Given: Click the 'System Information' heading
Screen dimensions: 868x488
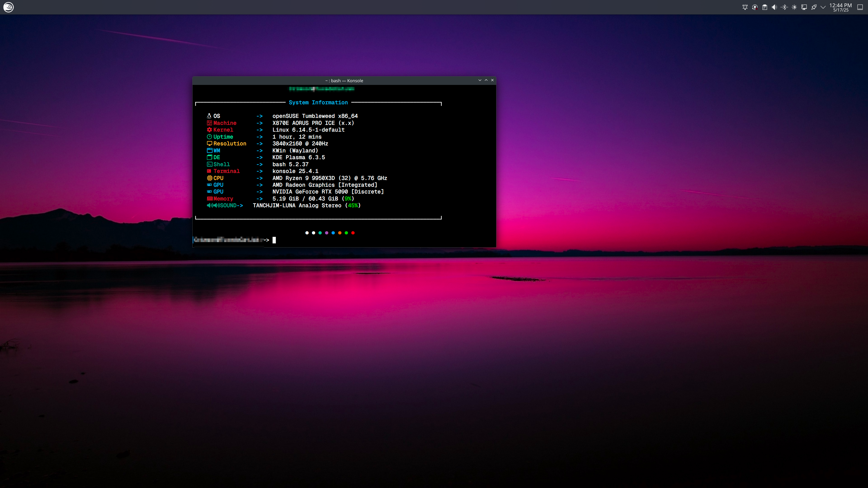Looking at the screenshot, I should (x=318, y=102).
